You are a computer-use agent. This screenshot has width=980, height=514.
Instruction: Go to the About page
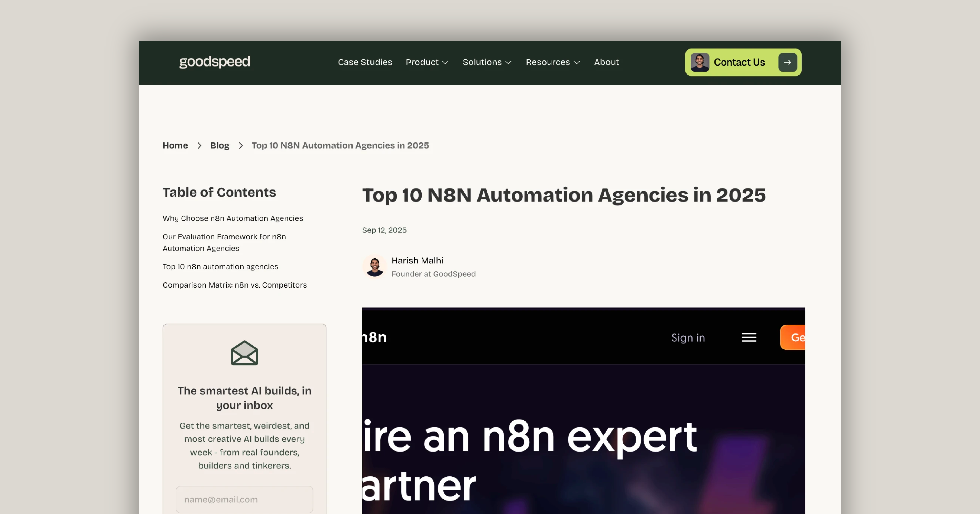tap(606, 62)
